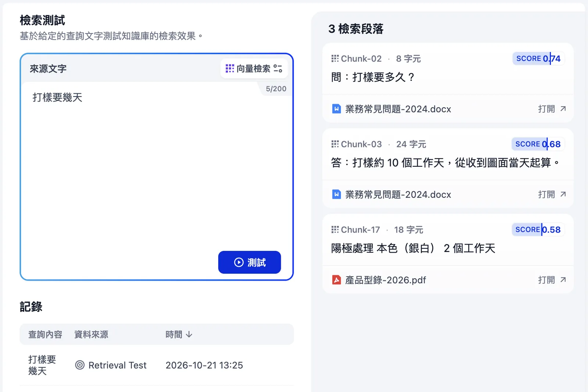Sort records by 時間 column arrow
The width and height of the screenshot is (588, 392).
point(189,334)
